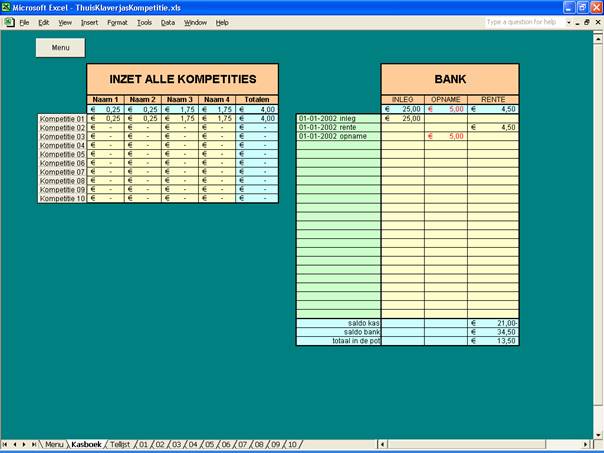Open sheet tab 07
Image resolution: width=604 pixels, height=453 pixels.
pos(243,445)
